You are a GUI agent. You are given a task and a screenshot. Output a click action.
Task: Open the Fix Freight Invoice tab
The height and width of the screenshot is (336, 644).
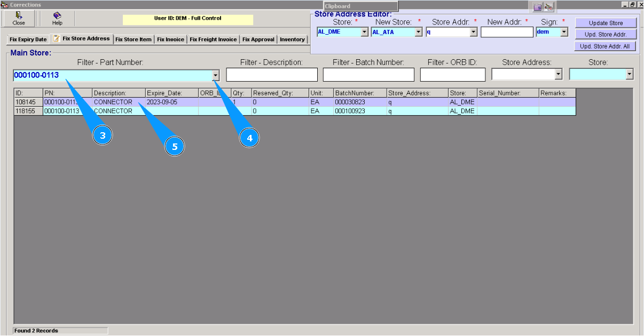click(213, 39)
